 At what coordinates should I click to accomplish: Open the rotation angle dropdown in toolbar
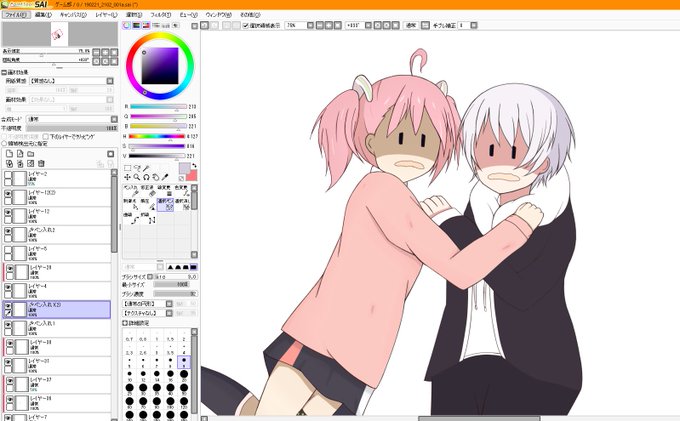368,26
